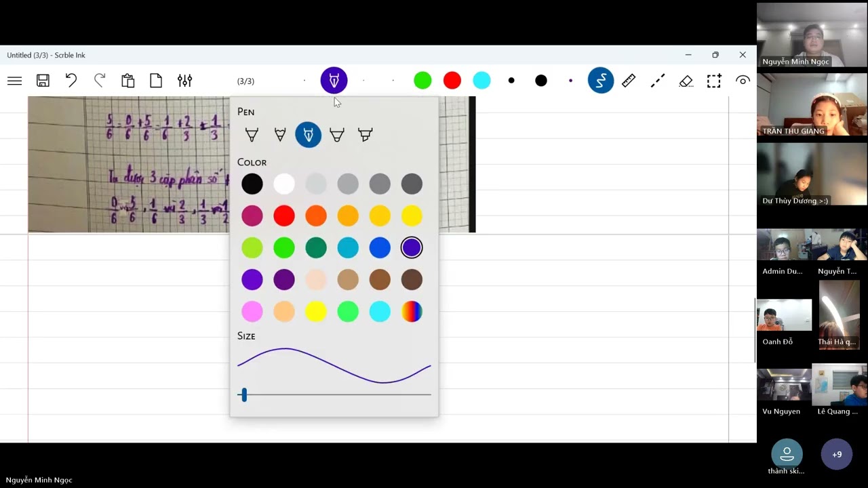This screenshot has height=488, width=868.
Task: Select the black color swatch
Action: point(252,184)
